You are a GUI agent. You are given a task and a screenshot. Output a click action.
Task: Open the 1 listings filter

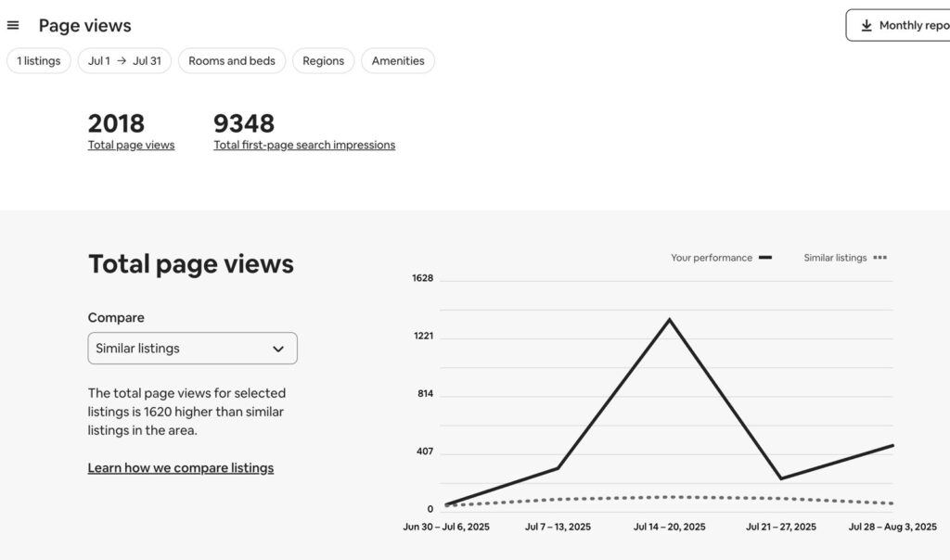point(39,61)
